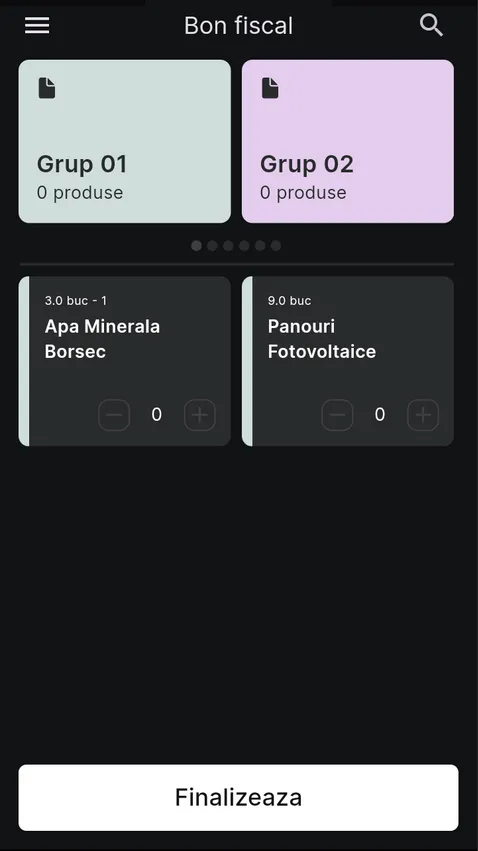Select the Panouri Fotovoltaice product card
The height and width of the screenshot is (851, 478).
click(348, 361)
